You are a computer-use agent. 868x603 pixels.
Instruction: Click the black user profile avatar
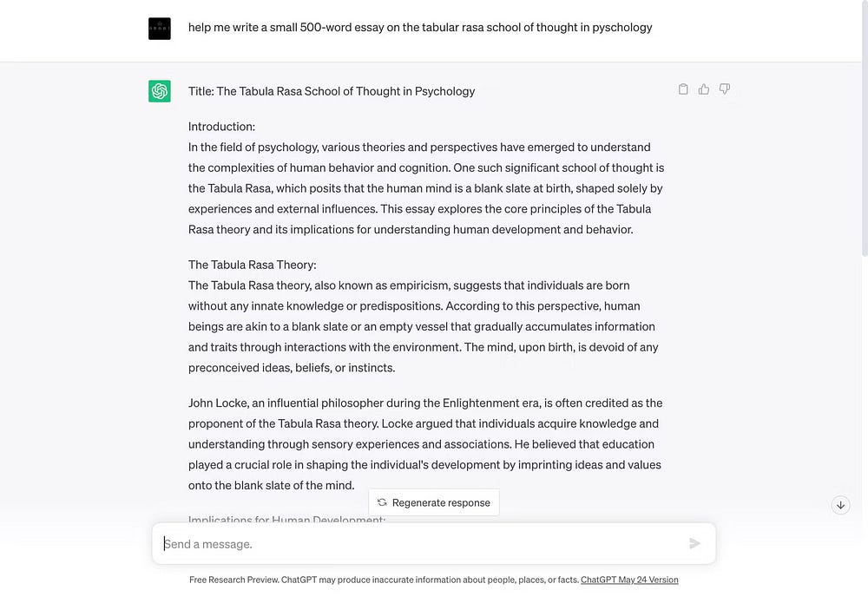160,28
